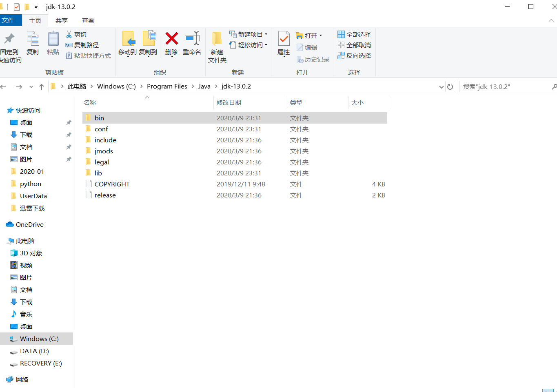This screenshot has width=557, height=392.
Task: Open the Easy access dropdown
Action: pos(249,45)
